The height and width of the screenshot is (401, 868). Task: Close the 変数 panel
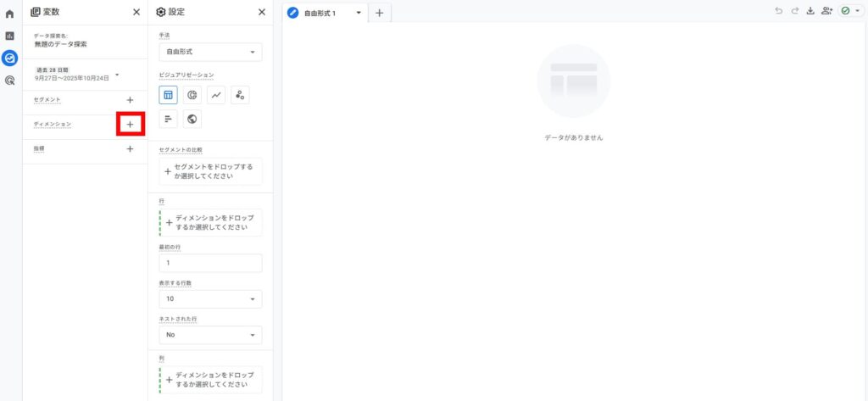[136, 13]
